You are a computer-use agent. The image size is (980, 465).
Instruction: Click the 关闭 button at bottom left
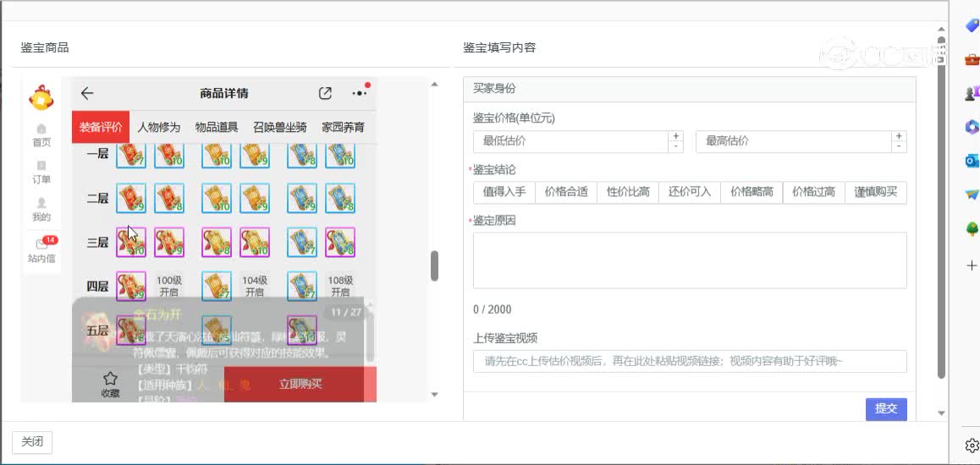coord(32,442)
